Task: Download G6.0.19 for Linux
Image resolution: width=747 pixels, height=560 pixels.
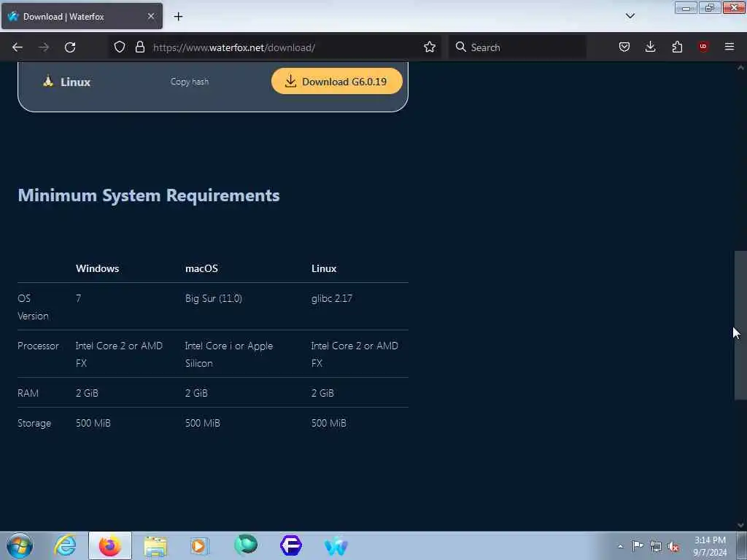Action: [x=337, y=81]
